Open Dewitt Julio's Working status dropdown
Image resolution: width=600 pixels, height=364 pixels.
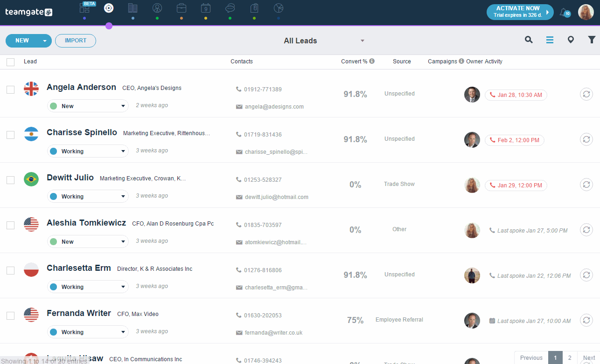pos(88,196)
